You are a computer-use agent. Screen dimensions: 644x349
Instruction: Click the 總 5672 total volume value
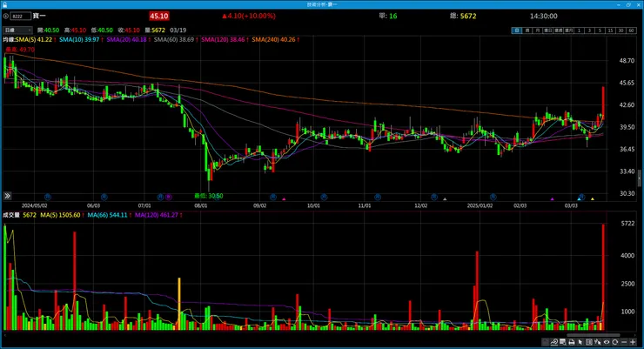(x=463, y=16)
